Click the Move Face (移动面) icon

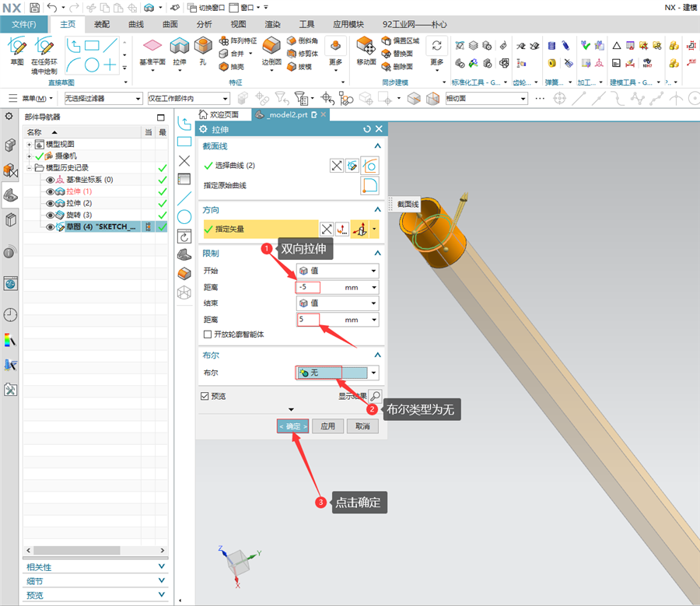366,46
